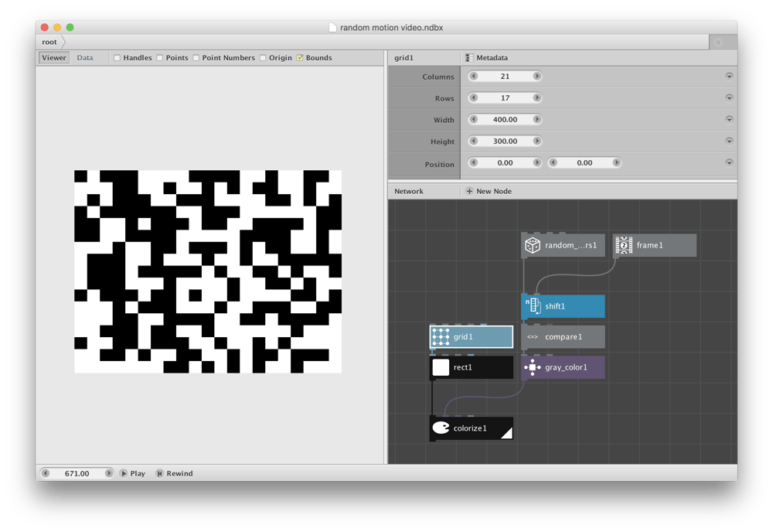Click the document icon in the title bar

point(332,28)
